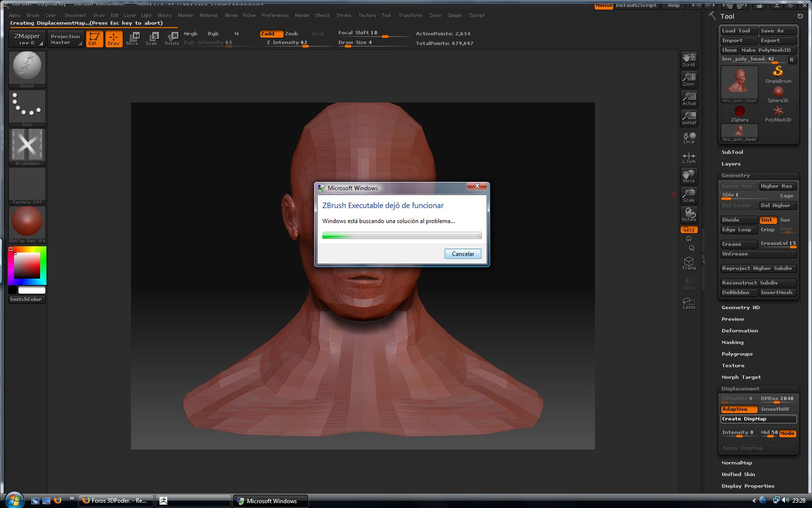
Task: Select the SimpleBrush tool
Action: (778, 75)
